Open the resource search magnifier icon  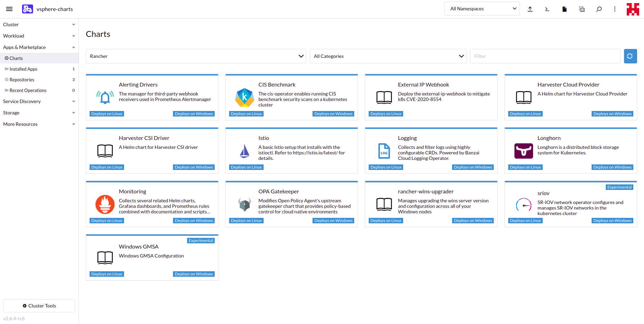(x=599, y=9)
